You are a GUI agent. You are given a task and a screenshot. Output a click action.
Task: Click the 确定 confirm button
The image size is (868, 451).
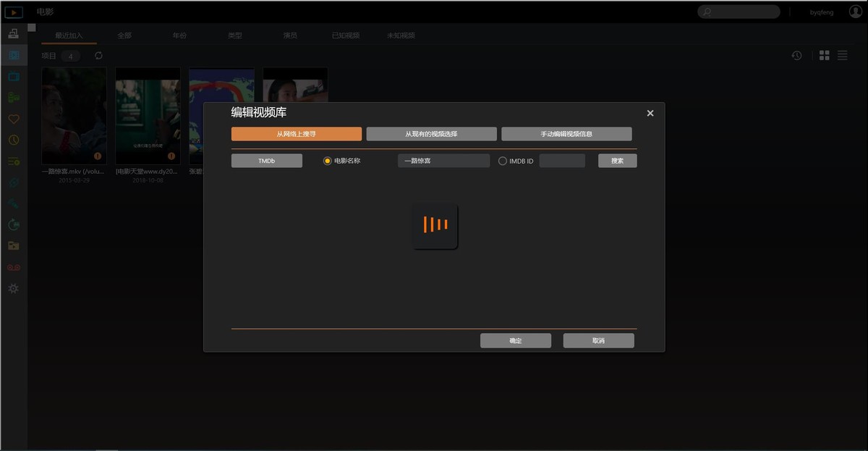click(x=516, y=341)
